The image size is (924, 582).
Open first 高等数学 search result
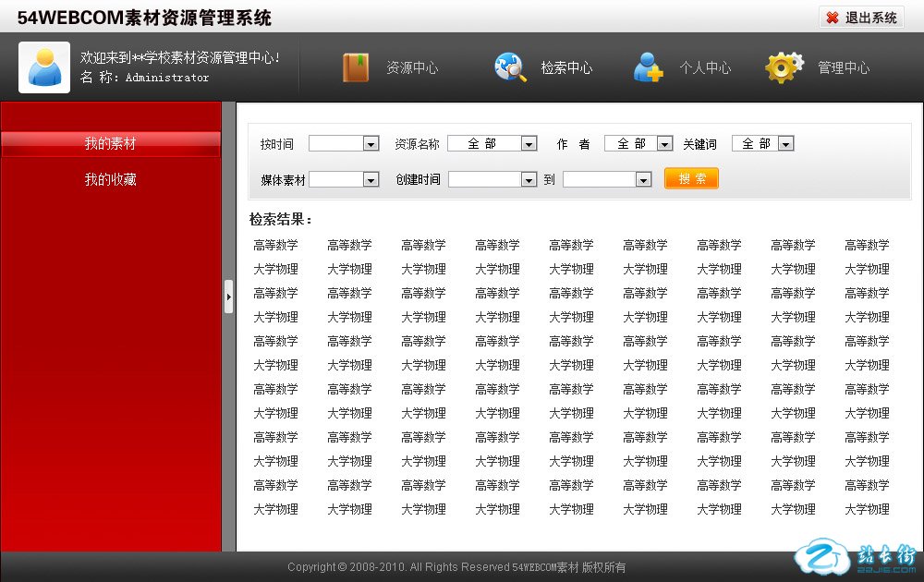(275, 246)
